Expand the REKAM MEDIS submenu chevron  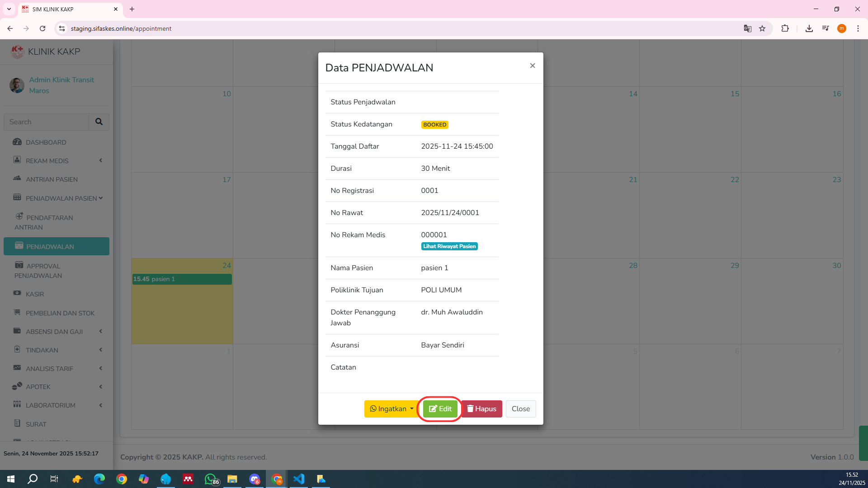pyautogui.click(x=101, y=160)
